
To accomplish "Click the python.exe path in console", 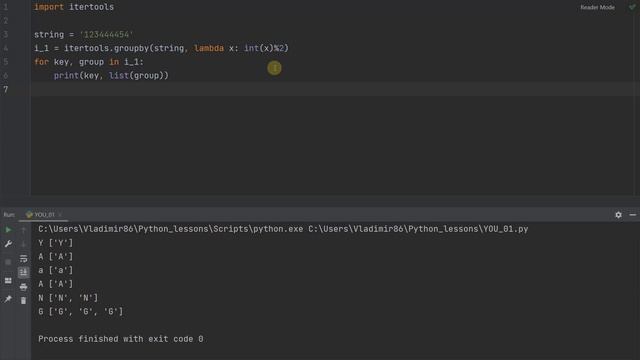I will (x=171, y=229).
